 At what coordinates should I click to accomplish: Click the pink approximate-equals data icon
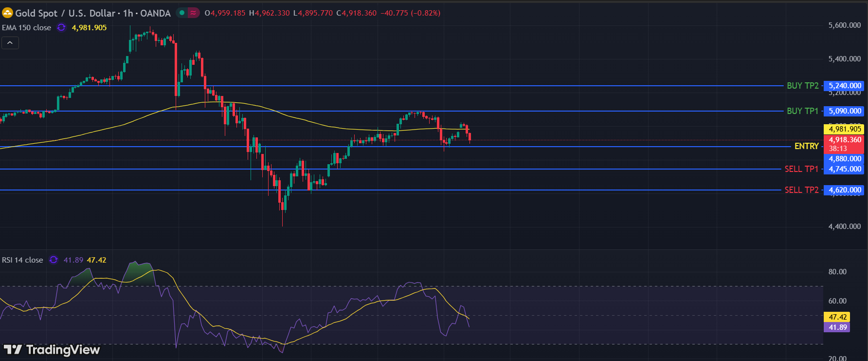193,13
